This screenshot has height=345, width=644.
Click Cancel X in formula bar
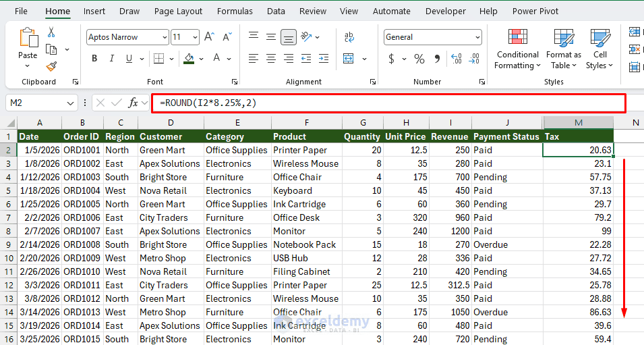100,103
